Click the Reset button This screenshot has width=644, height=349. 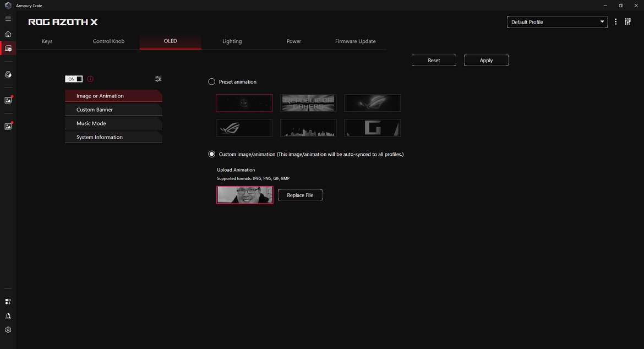click(434, 60)
